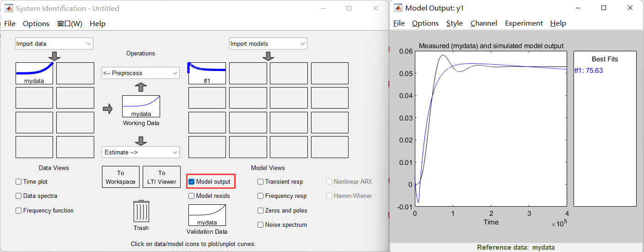Enable the Noise spectrum checkbox
Screen dimensions: 644x252
point(260,225)
